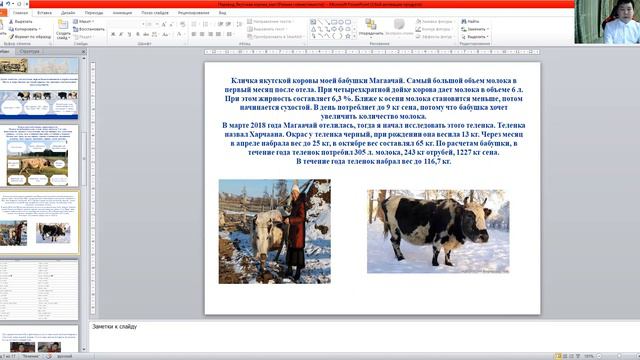
Task: Switch to the Главная (Home) ribbon tab
Action: (20, 13)
